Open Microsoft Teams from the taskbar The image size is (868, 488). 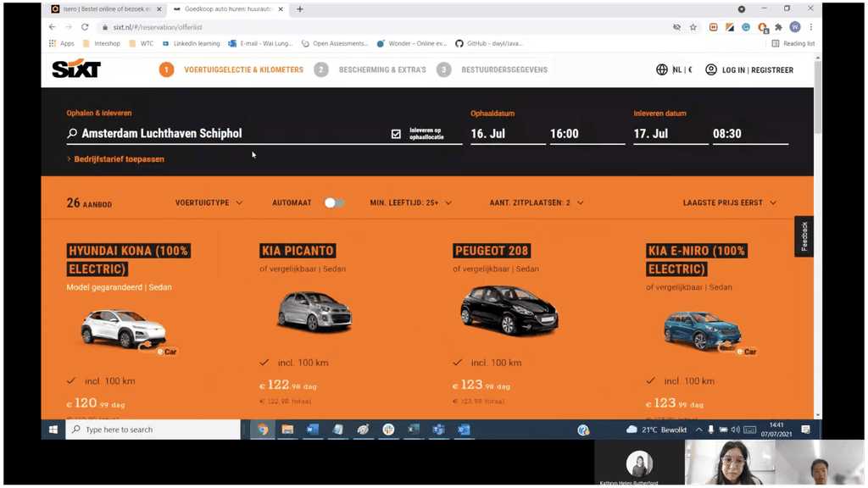tap(438, 430)
